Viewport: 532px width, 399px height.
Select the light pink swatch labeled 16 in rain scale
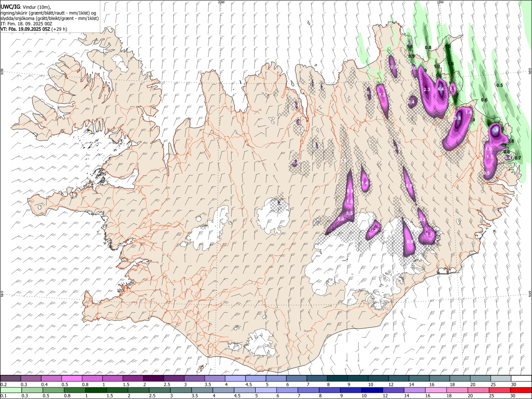[x=436, y=390]
